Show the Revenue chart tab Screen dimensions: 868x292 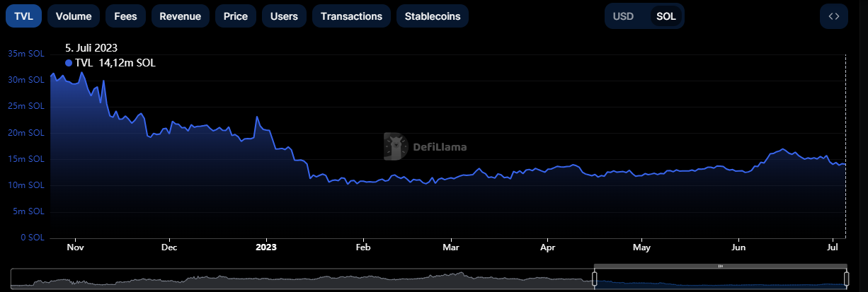[180, 16]
